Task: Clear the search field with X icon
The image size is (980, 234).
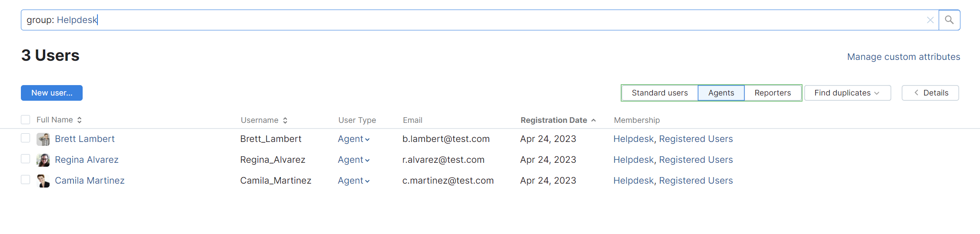Action: pos(930,20)
